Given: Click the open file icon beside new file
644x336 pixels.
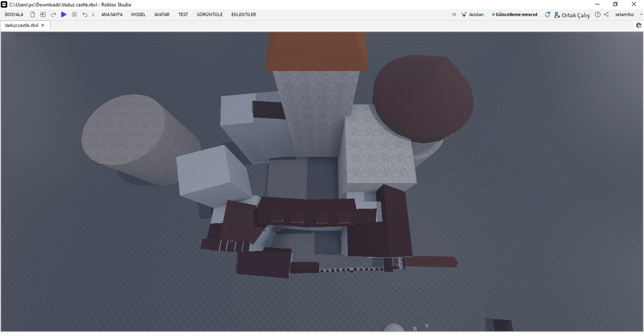Looking at the screenshot, I should click(x=43, y=14).
